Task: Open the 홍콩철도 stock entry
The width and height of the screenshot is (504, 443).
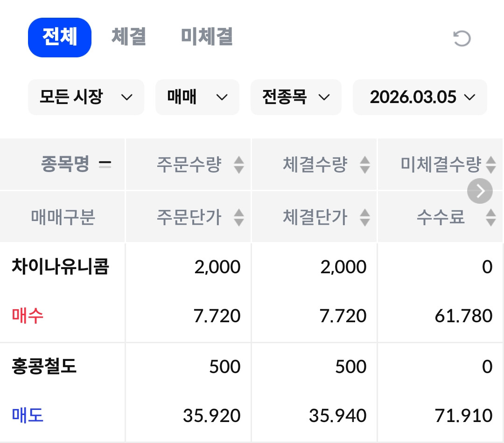Action: click(44, 367)
